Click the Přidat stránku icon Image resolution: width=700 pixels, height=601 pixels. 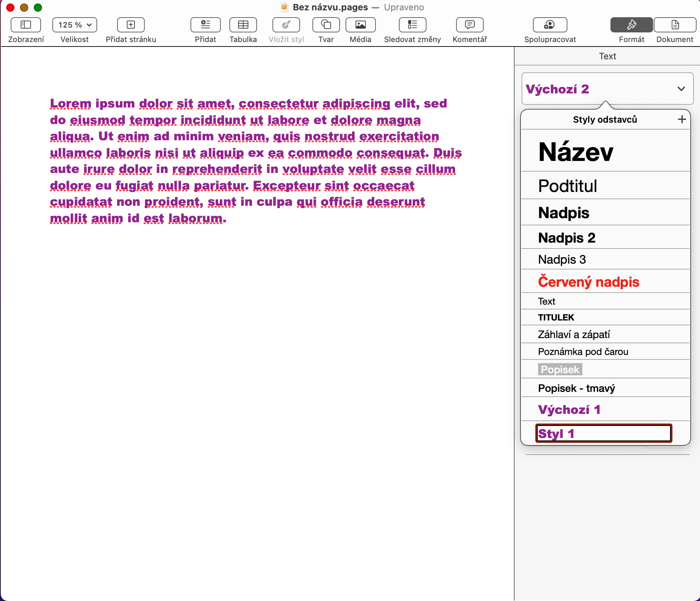131,25
